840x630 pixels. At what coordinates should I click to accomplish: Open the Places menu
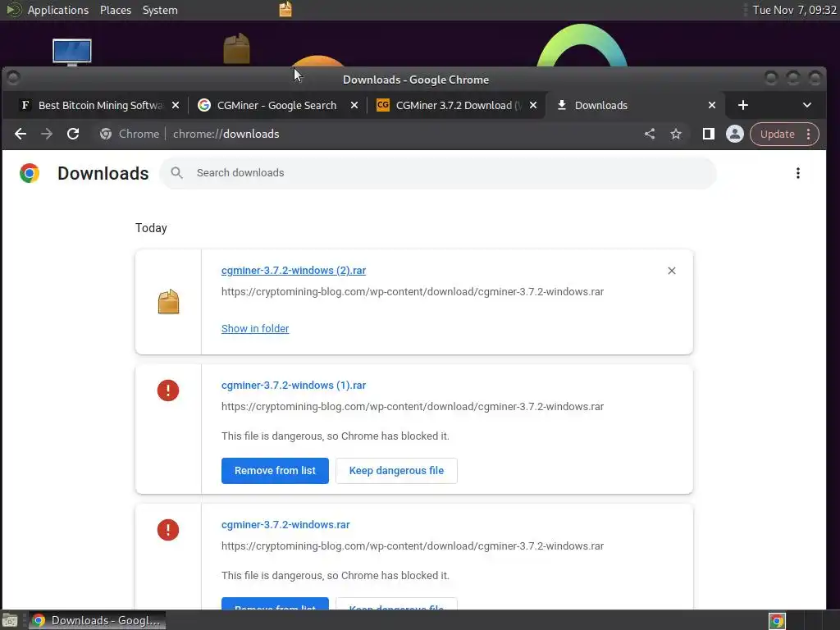click(x=116, y=10)
